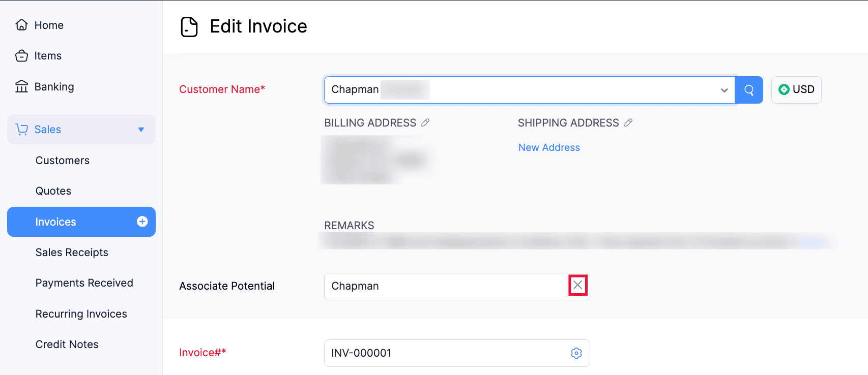868x375 pixels.
Task: Edit billing address with pencil icon
Action: click(x=425, y=122)
